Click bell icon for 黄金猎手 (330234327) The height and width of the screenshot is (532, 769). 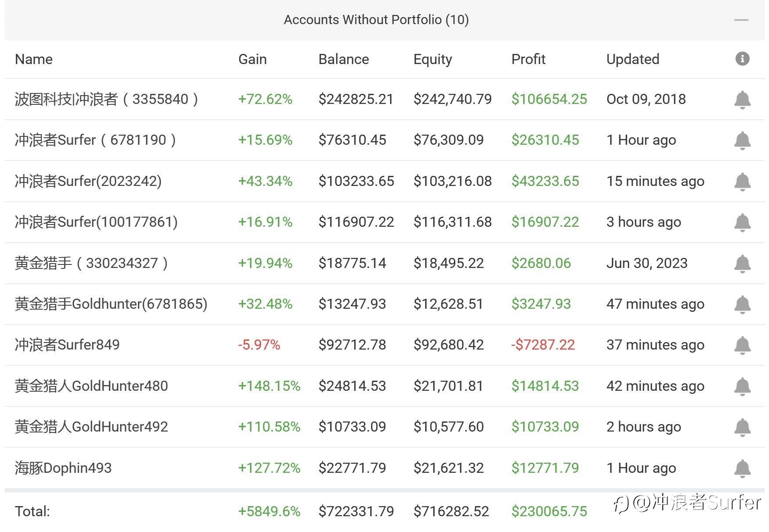coord(742,263)
